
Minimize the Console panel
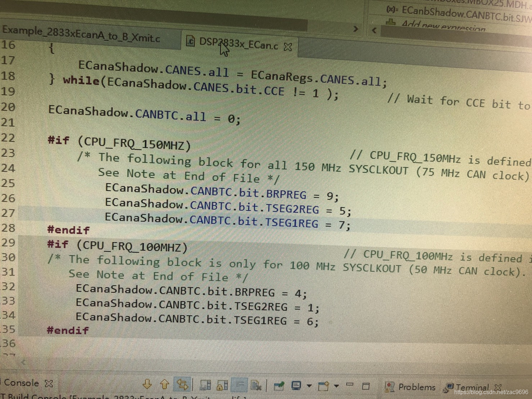click(x=350, y=385)
